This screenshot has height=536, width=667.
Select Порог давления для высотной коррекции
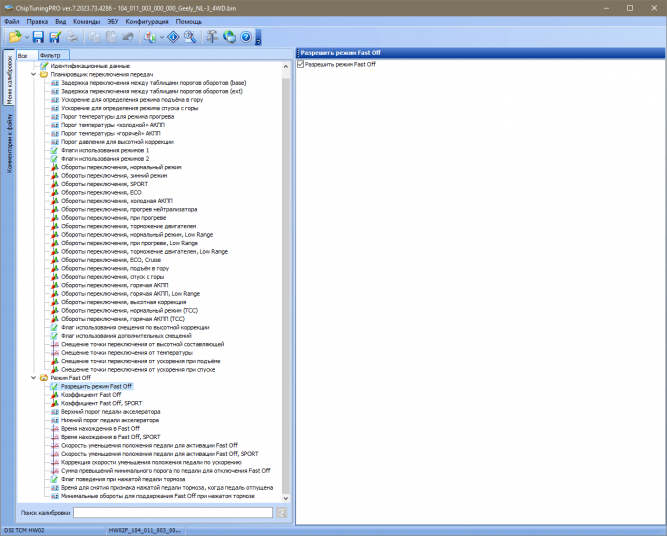coord(117,142)
